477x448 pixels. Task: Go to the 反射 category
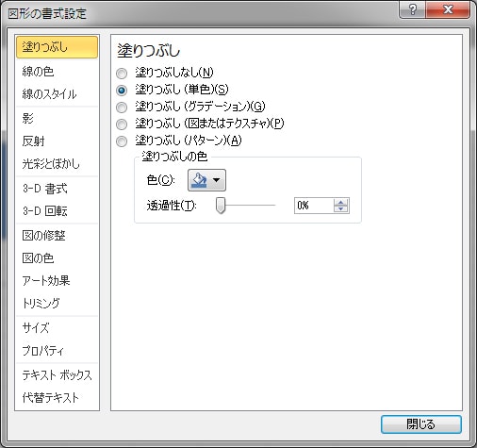click(x=57, y=141)
